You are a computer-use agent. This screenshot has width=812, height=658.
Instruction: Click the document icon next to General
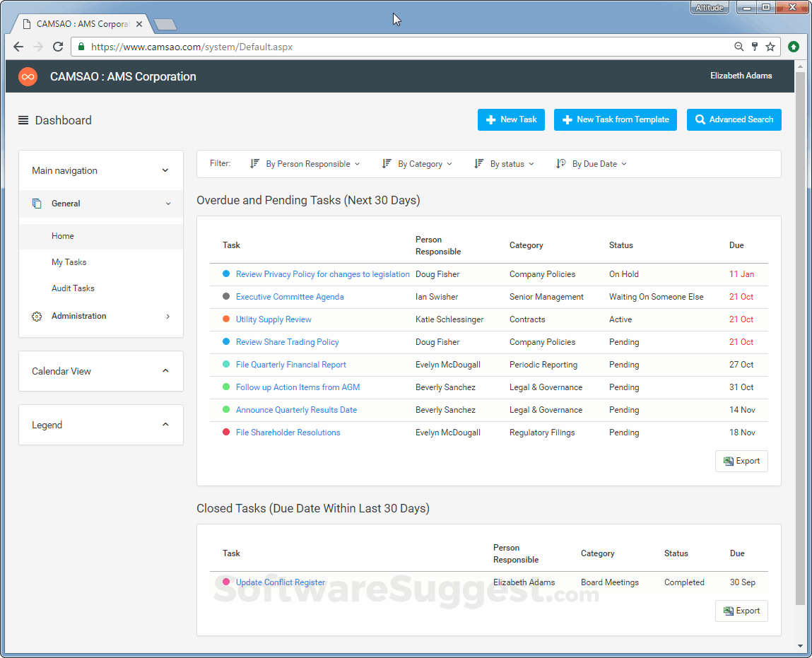[36, 204]
